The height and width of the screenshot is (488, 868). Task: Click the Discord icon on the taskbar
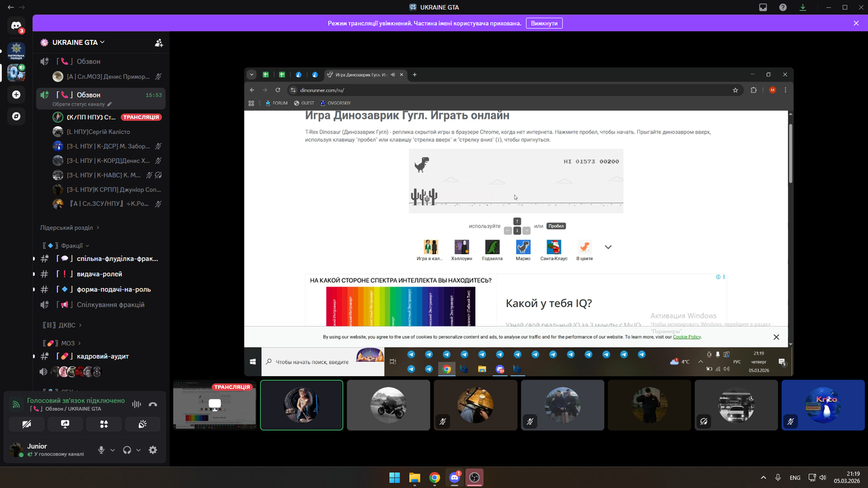[454, 477]
